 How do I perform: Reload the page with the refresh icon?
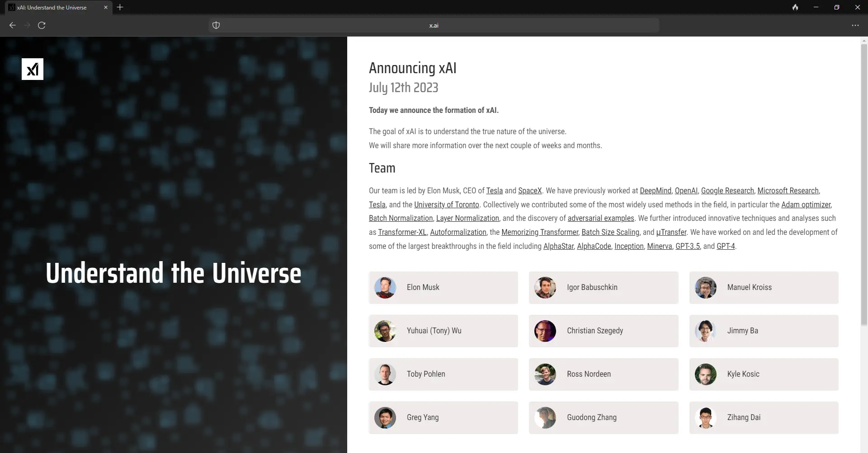point(42,25)
